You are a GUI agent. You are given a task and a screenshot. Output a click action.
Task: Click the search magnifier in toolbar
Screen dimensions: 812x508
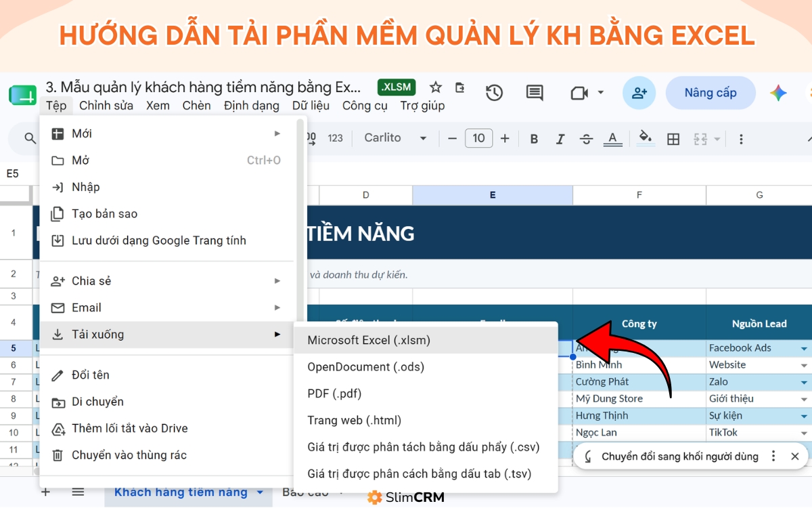(30, 138)
